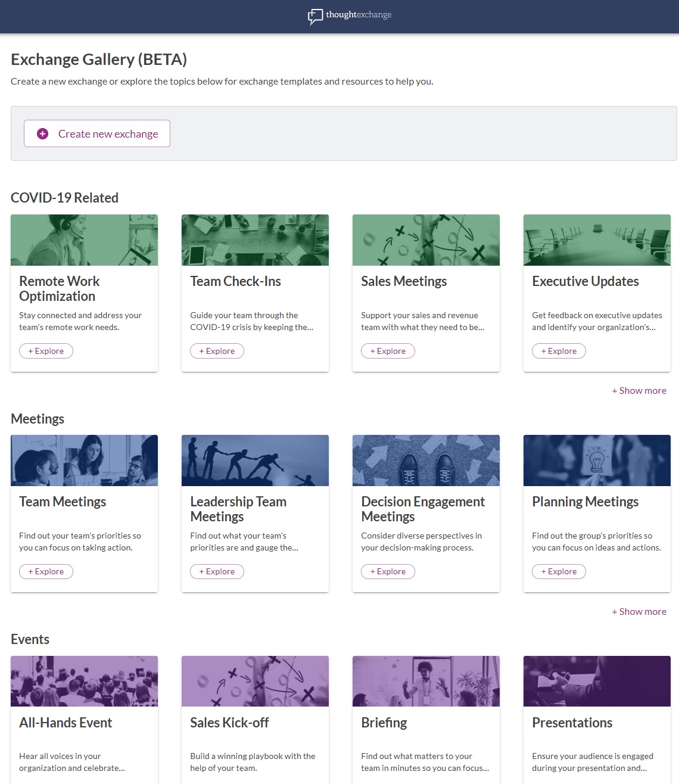The width and height of the screenshot is (679, 784).
Task: Select the Sales Kick-off card title
Action: click(x=229, y=723)
